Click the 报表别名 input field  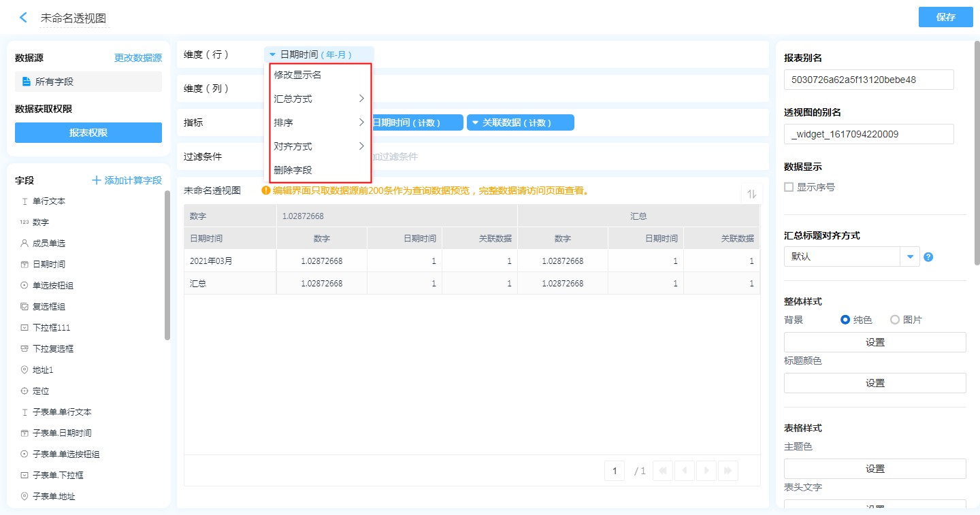tap(868, 80)
